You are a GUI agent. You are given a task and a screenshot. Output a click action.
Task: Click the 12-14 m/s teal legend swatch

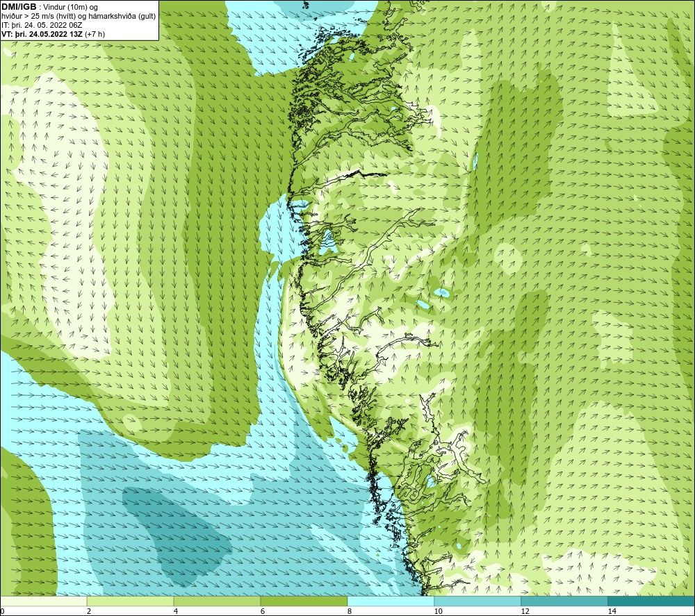point(564,601)
